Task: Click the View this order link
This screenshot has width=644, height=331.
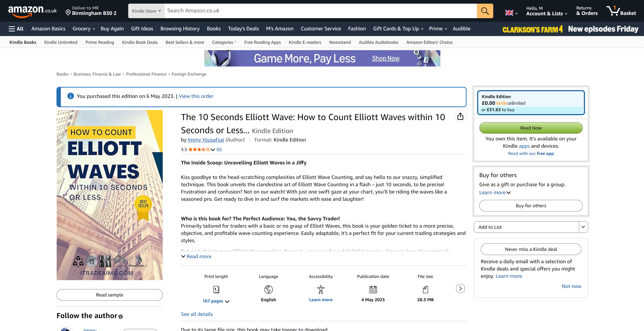Action: pos(196,96)
